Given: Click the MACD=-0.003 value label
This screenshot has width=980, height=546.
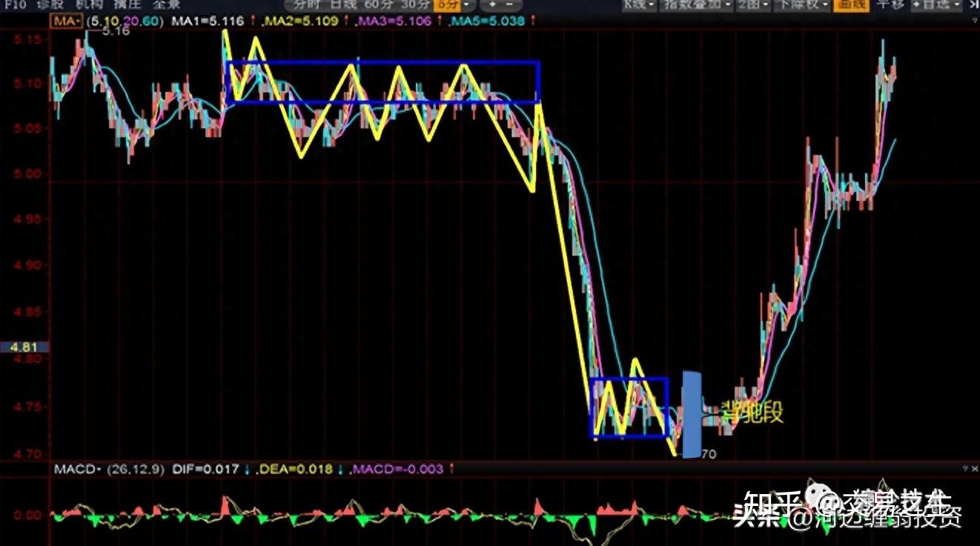Looking at the screenshot, I should click(397, 469).
